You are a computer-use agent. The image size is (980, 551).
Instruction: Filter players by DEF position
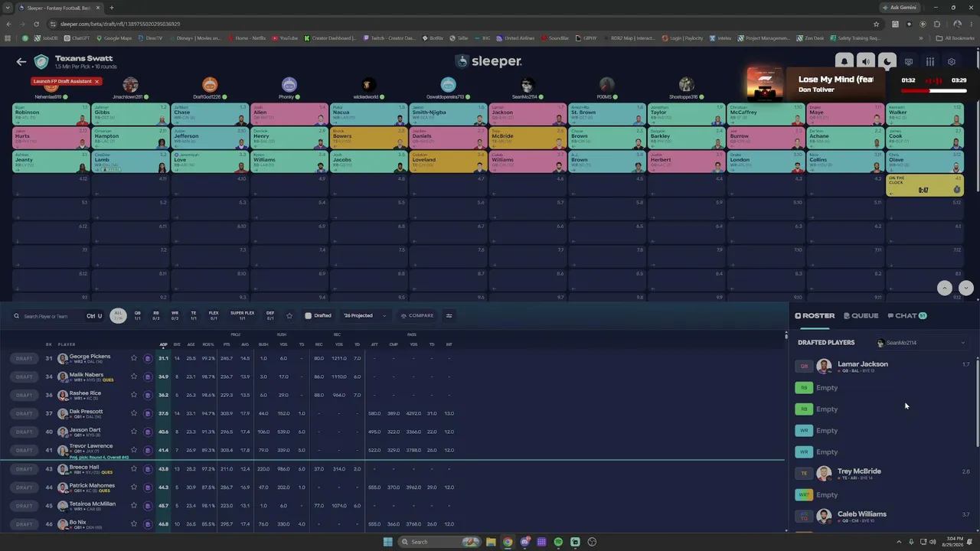[270, 315]
